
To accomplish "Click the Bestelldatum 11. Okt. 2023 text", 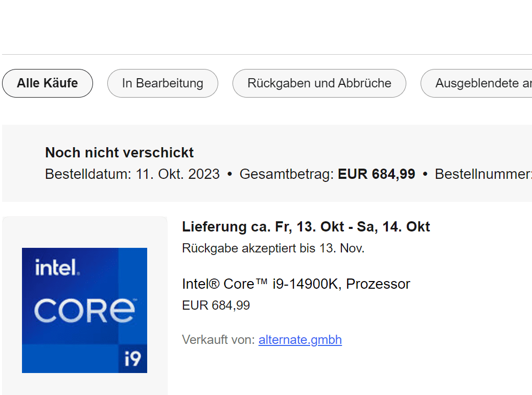I will pyautogui.click(x=132, y=174).
